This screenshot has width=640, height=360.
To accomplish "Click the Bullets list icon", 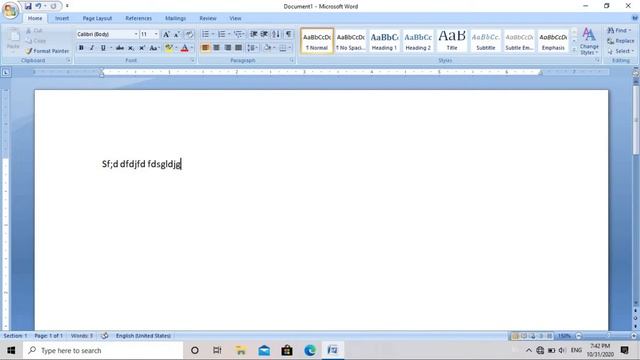I will pos(205,34).
